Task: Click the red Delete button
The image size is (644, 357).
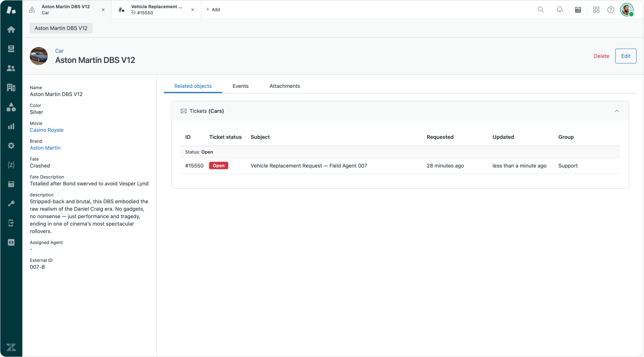Action: point(601,56)
